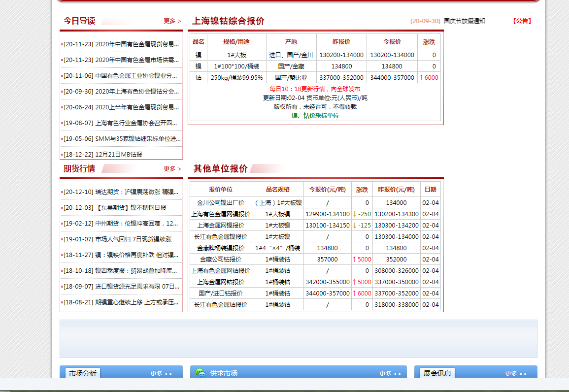Image resolution: width=569 pixels, height=392 pixels.
Task: Click 国产/进口钴报价 row name
Action: coord(221,293)
